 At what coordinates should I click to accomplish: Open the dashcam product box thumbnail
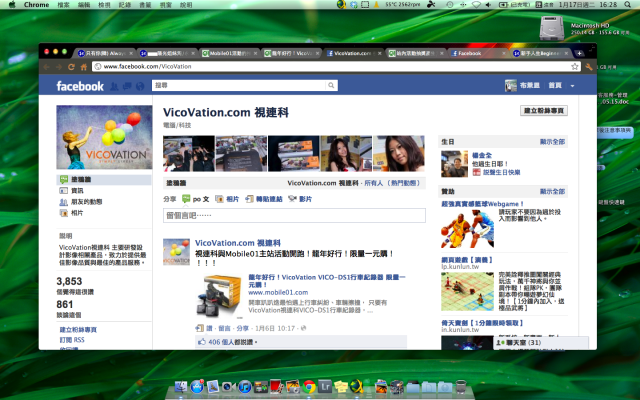click(219, 297)
